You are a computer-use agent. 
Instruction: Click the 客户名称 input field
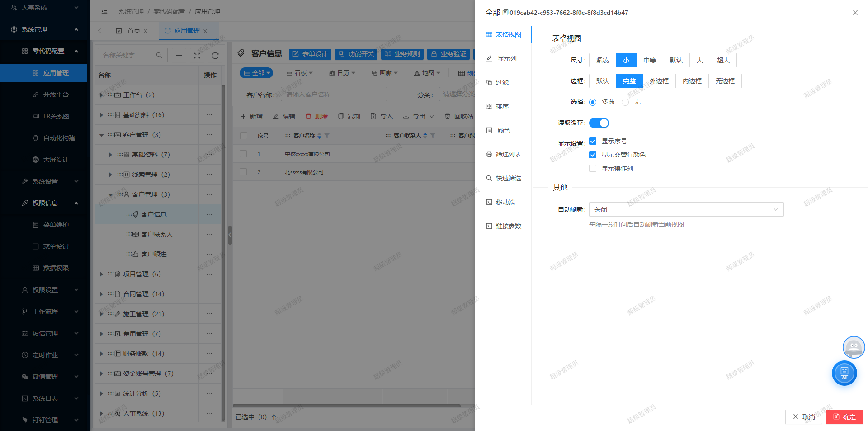[334, 94]
